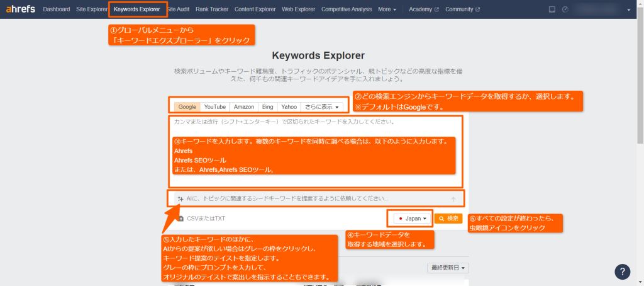
Task: Click the monitor icon in header
Action: (552, 9)
